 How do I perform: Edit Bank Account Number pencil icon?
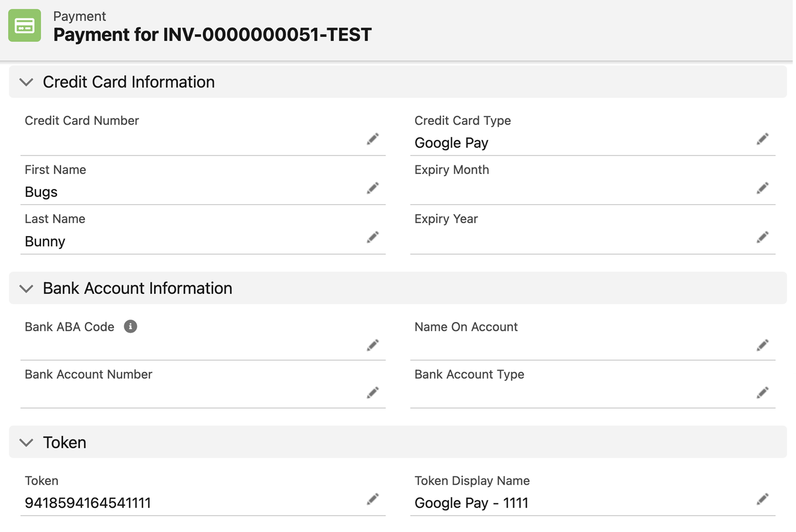point(372,393)
